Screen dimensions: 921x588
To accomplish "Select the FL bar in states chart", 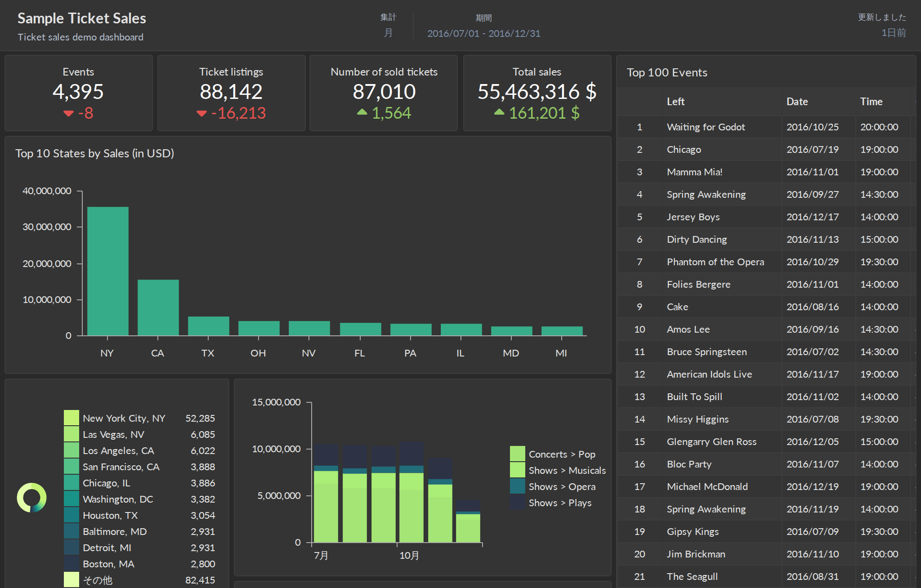I will pos(361,329).
